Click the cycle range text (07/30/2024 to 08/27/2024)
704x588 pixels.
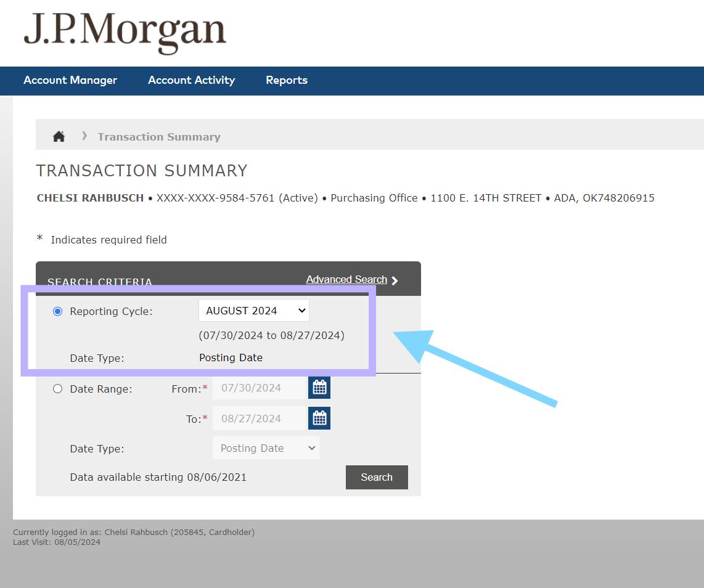pos(272,335)
